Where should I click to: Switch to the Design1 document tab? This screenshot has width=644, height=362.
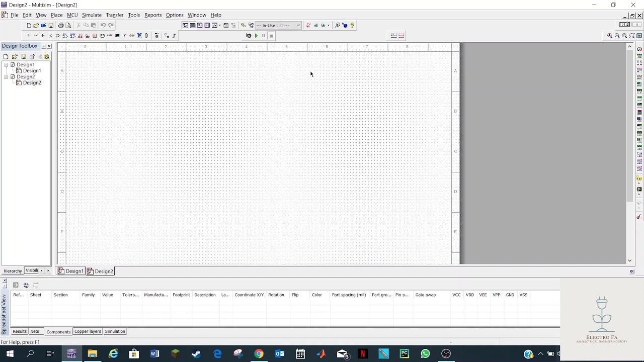tap(70, 271)
